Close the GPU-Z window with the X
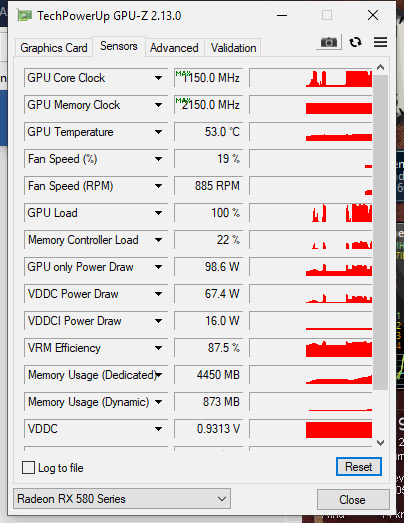 [373, 15]
